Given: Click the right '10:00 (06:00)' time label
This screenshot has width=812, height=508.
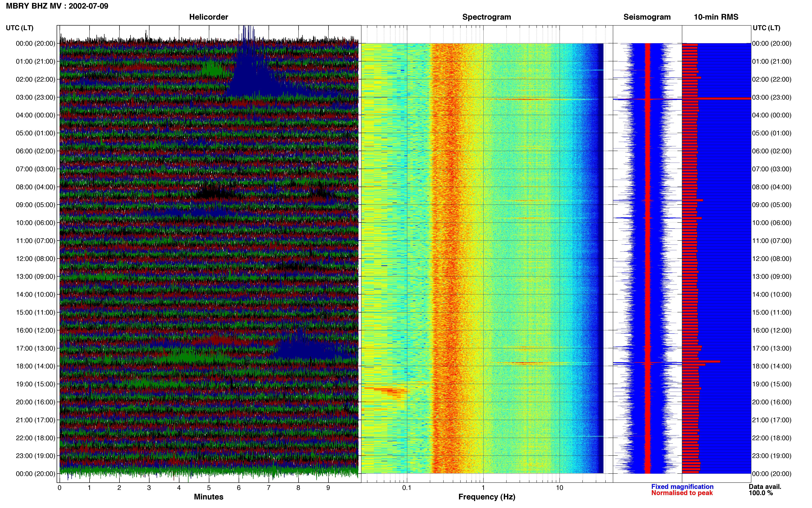Looking at the screenshot, I should [772, 223].
